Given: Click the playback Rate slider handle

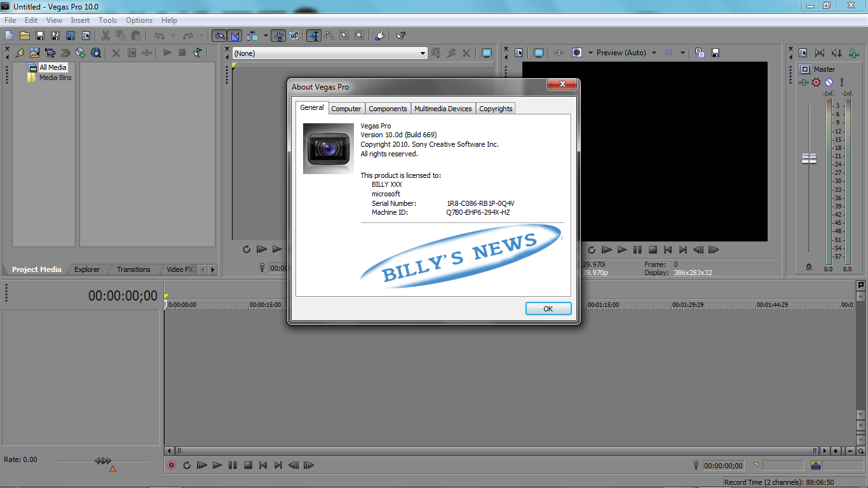Looking at the screenshot, I should pyautogui.click(x=103, y=461).
